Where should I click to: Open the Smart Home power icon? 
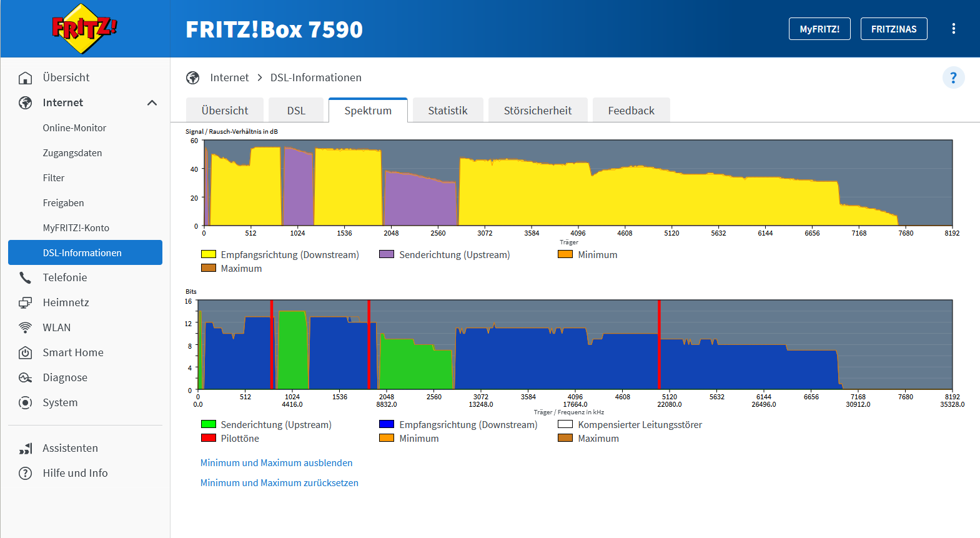tap(25, 352)
